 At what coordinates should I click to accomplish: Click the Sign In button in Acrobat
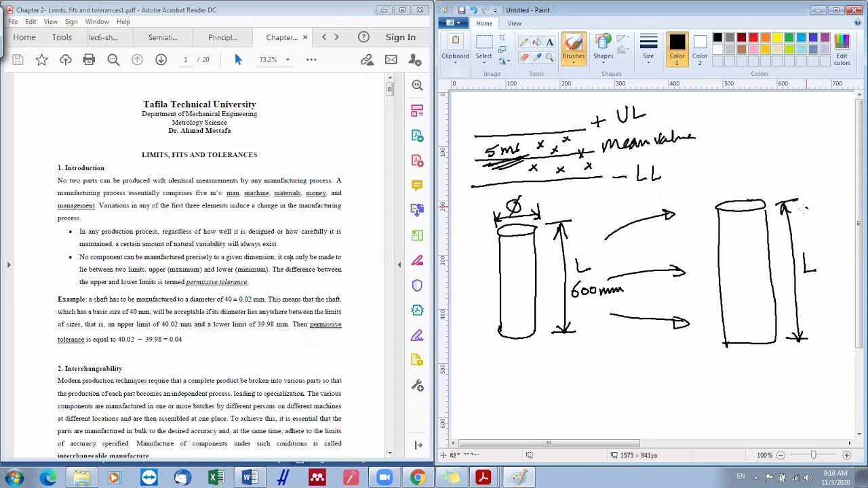[401, 37]
